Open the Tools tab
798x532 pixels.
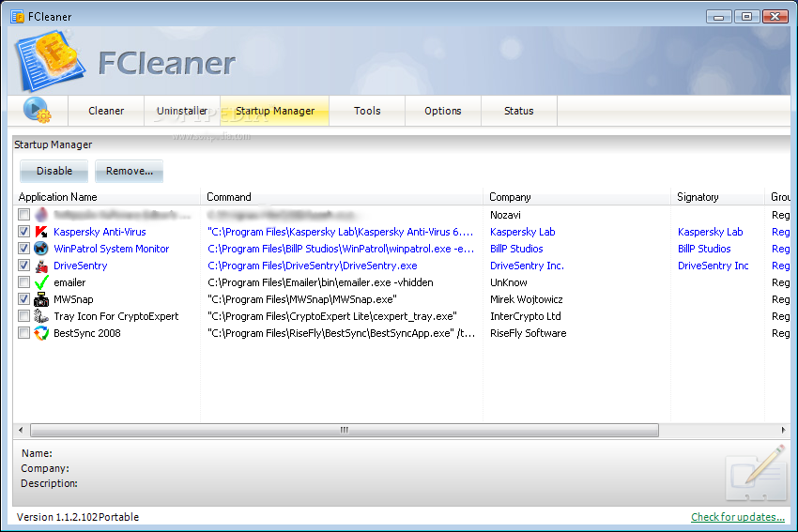coord(367,111)
